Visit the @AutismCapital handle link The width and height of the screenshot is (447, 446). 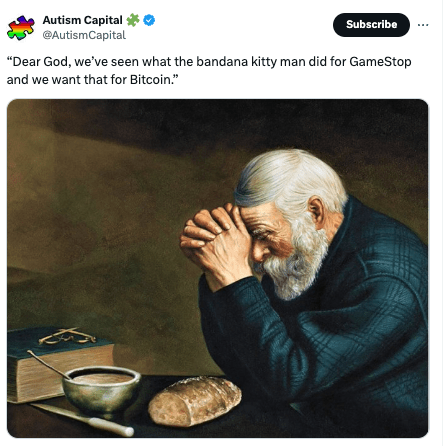pyautogui.click(x=84, y=35)
